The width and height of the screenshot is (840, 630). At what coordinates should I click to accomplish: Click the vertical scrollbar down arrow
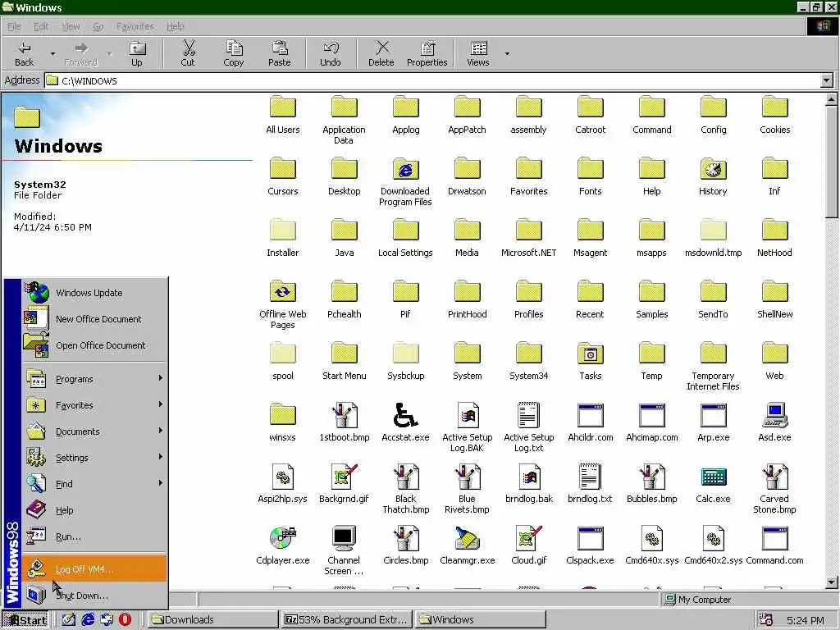click(x=832, y=582)
